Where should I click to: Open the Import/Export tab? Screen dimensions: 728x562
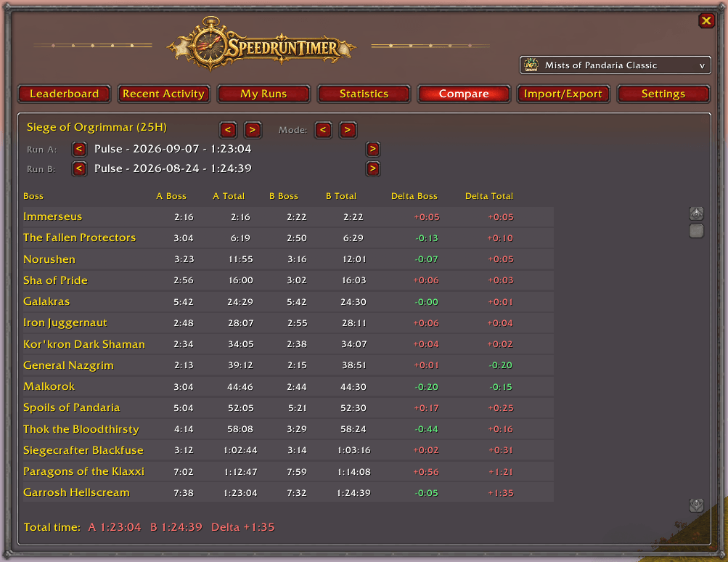(563, 94)
